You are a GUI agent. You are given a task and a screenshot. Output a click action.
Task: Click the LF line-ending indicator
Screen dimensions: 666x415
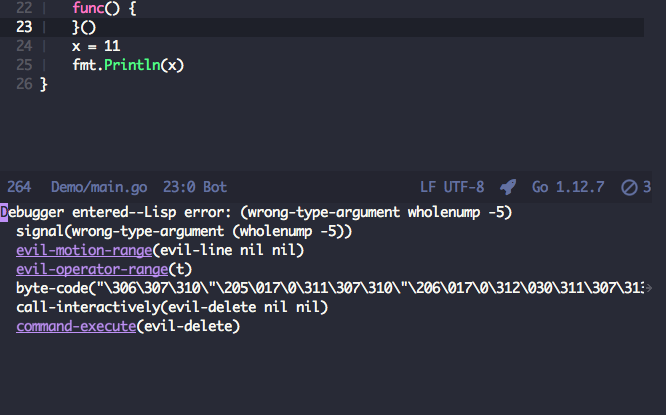point(428,187)
